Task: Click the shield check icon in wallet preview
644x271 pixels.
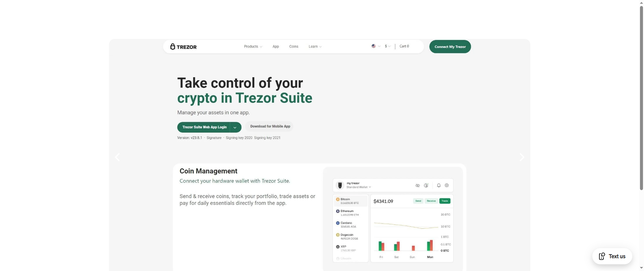Action: tap(426, 185)
